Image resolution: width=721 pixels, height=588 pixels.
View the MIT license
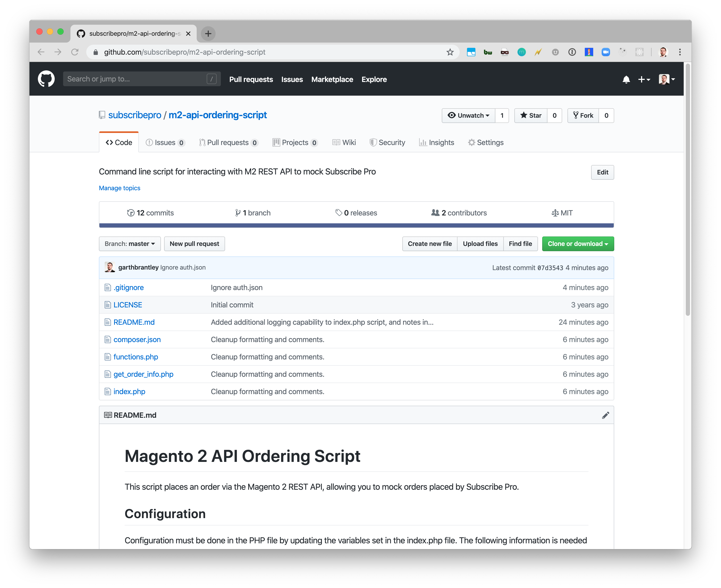pyautogui.click(x=562, y=213)
